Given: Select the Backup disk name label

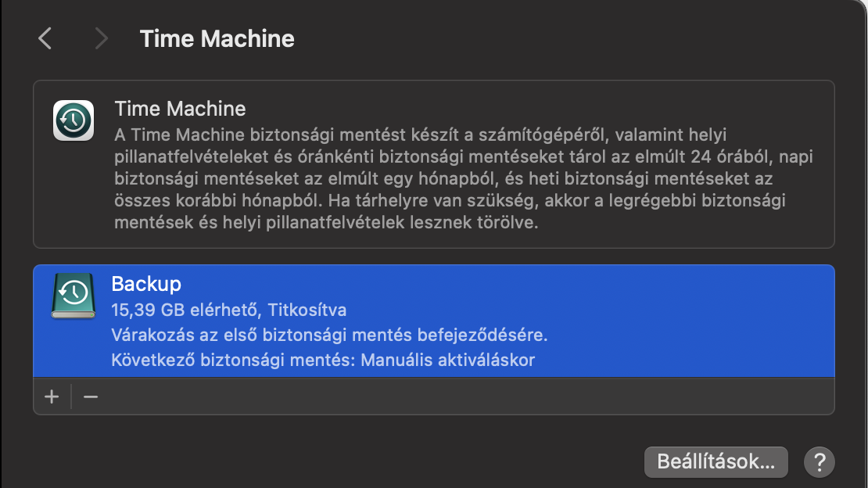Looking at the screenshot, I should click(146, 284).
